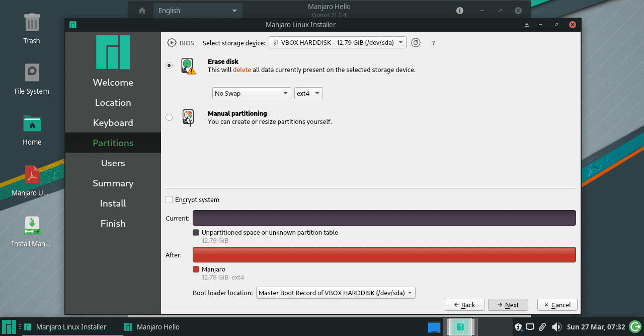Go to the Location step in sidebar
Screen dimensions: 644x336
113,103
